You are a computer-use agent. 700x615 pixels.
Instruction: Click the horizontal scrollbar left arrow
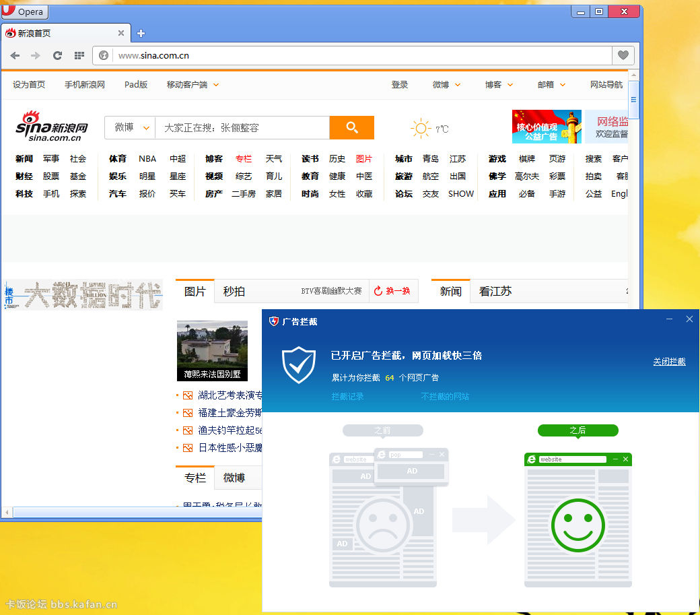pos(7,512)
